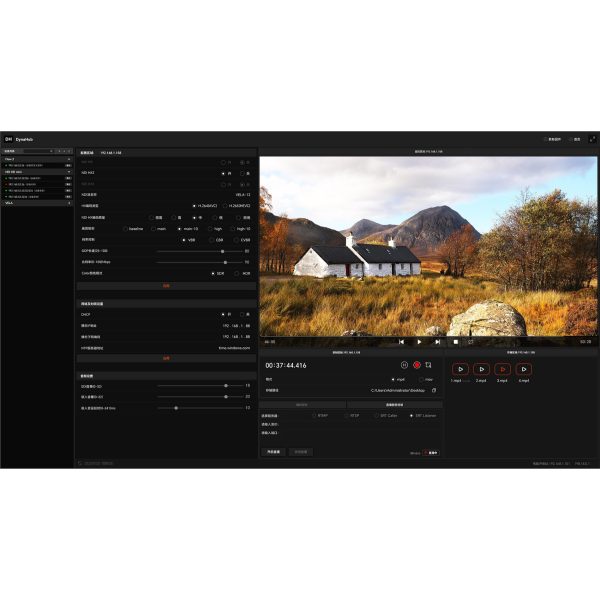Open the 1.mp4 file thumbnail

(460, 369)
